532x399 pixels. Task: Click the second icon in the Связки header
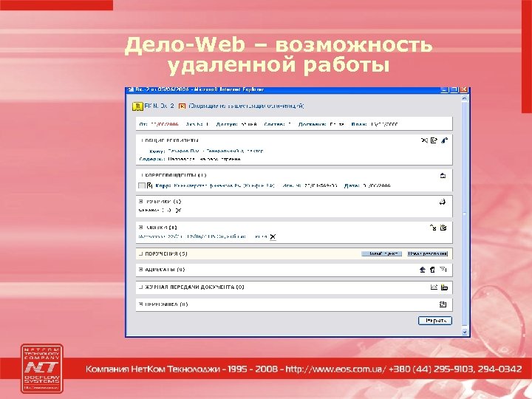(443, 228)
